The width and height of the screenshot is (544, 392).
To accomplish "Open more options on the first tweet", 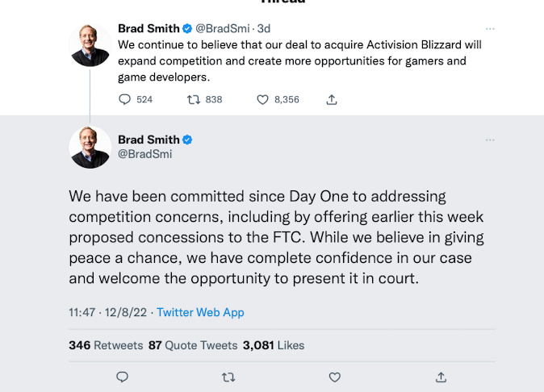I will pyautogui.click(x=490, y=29).
